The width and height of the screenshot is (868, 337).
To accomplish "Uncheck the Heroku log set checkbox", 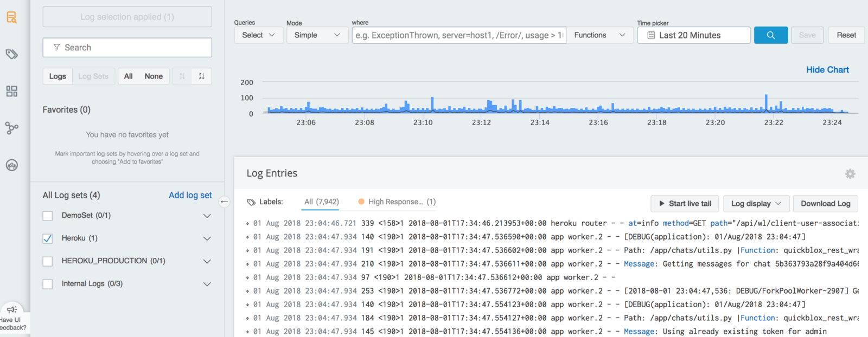I will coord(48,238).
